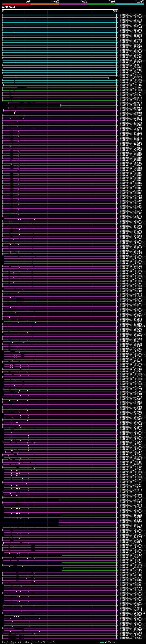Select hit label UniRef100_A2XTL2

(x=131, y=148)
